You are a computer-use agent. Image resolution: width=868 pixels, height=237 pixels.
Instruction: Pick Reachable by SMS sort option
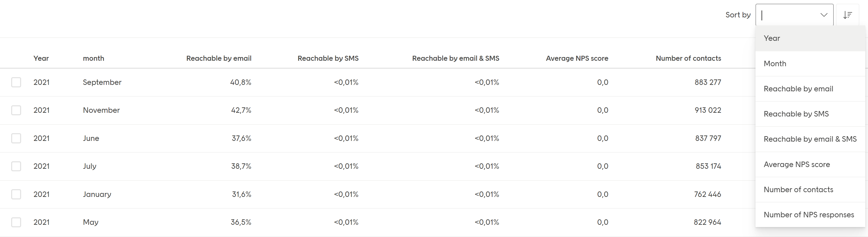pos(796,114)
